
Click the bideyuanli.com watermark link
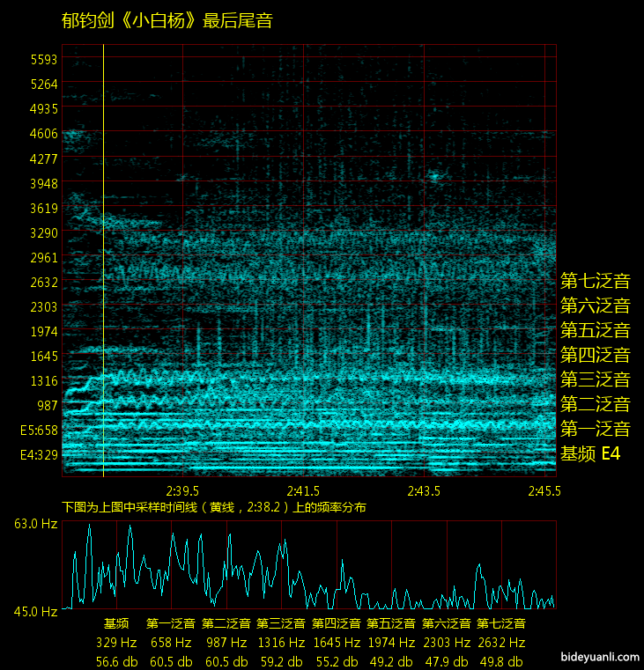point(598,656)
